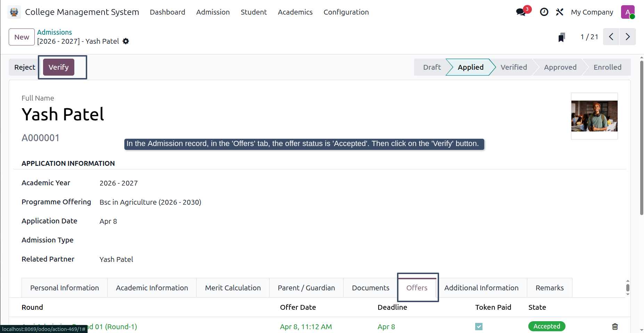Go back to the Admissions breadcrumb

pos(55,32)
